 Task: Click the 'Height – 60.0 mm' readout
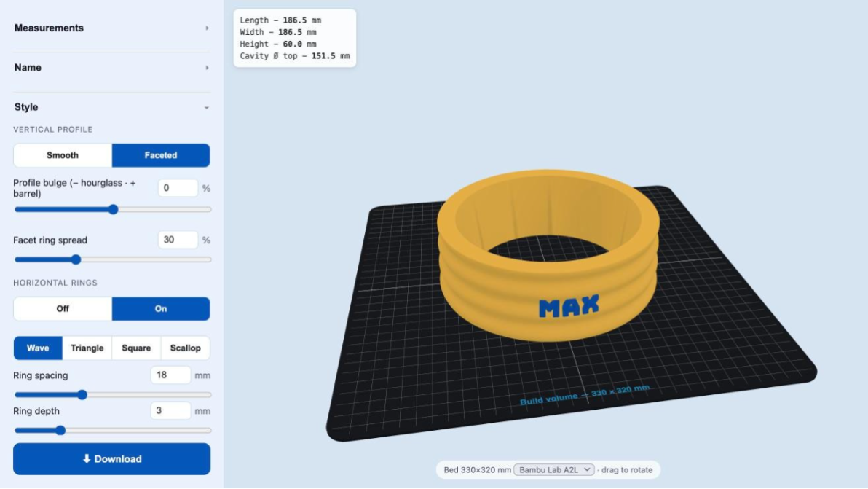(278, 44)
